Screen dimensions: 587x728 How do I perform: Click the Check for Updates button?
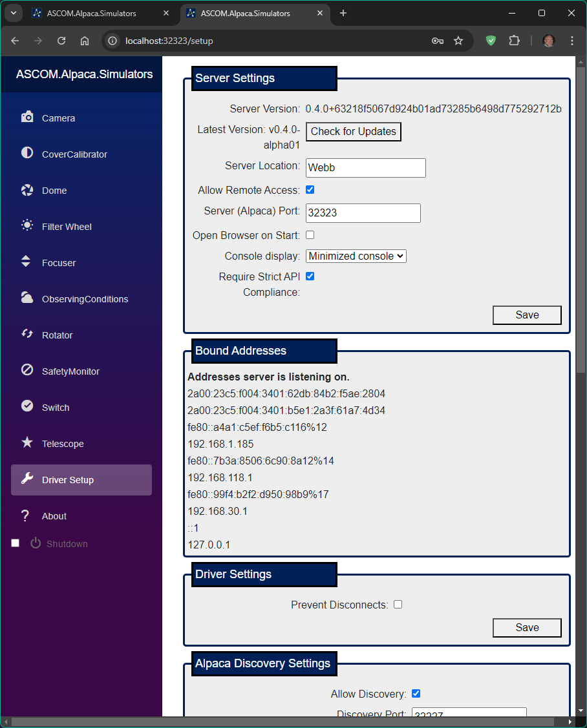pyautogui.click(x=353, y=132)
